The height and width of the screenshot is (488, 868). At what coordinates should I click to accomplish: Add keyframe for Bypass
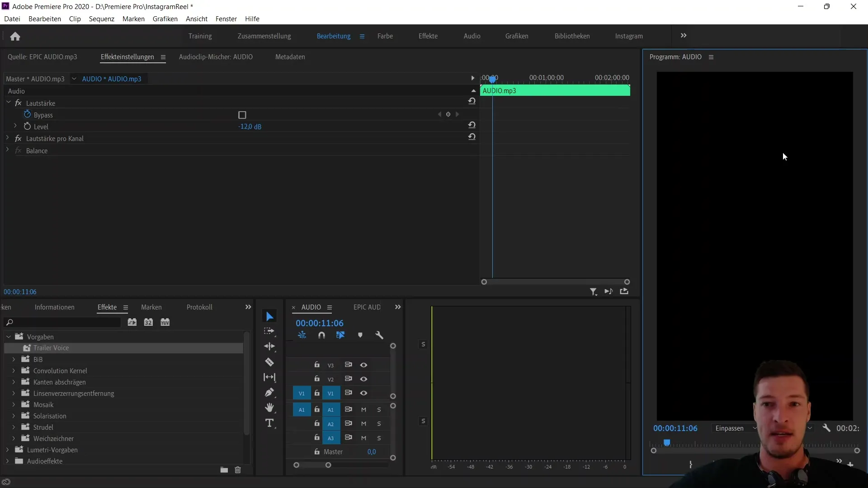(448, 114)
